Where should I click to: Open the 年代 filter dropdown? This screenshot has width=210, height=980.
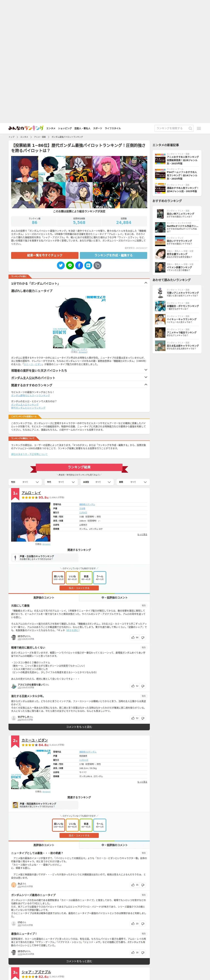tap(61, 482)
